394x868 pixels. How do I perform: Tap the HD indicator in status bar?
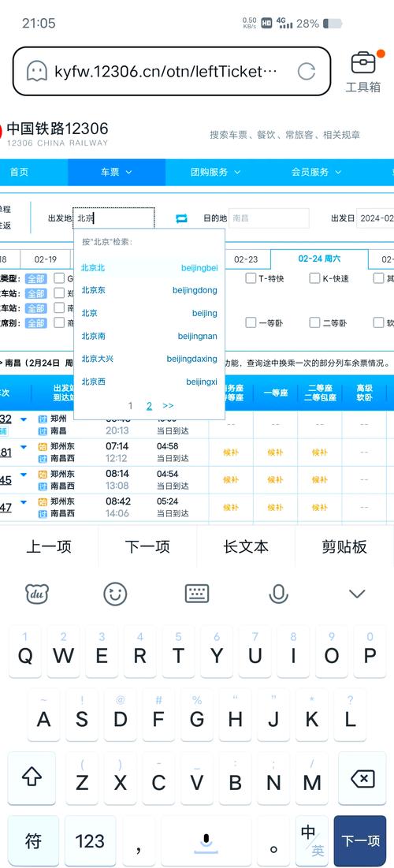click(x=266, y=23)
